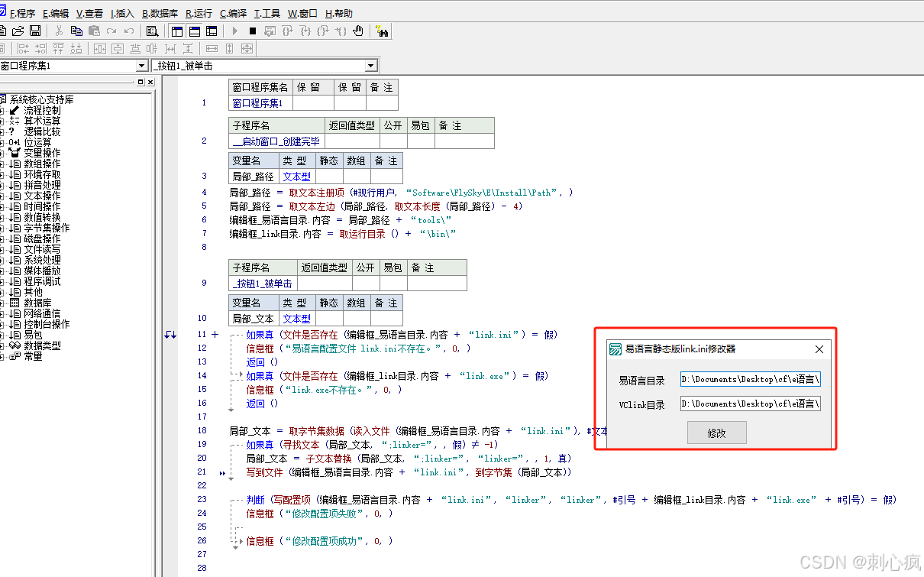The width and height of the screenshot is (924, 577).
Task: Close the support library side panel
Action: [x=150, y=82]
